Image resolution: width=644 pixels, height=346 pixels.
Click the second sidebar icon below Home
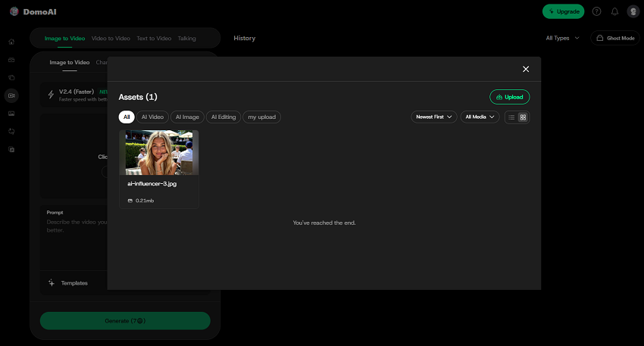click(11, 60)
